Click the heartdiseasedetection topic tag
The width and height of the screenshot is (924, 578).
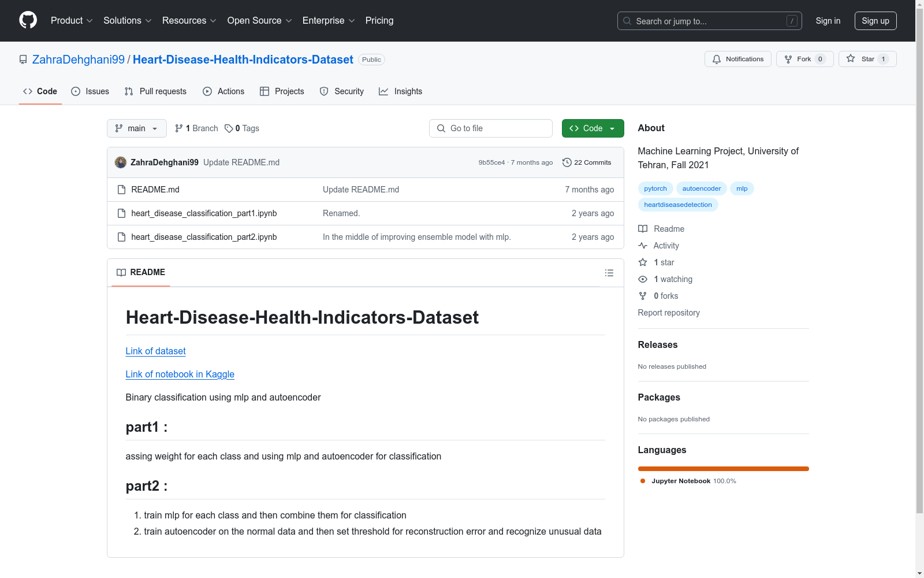pos(678,205)
